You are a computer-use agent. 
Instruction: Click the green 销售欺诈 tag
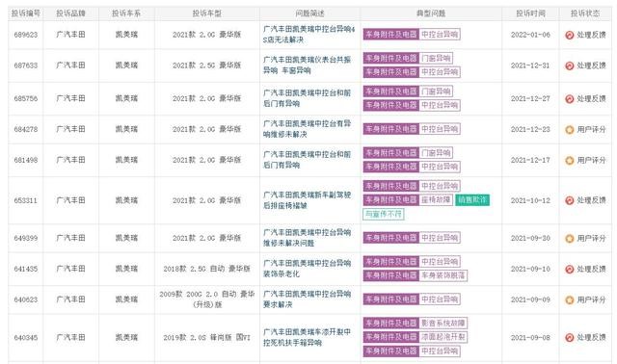(x=472, y=199)
